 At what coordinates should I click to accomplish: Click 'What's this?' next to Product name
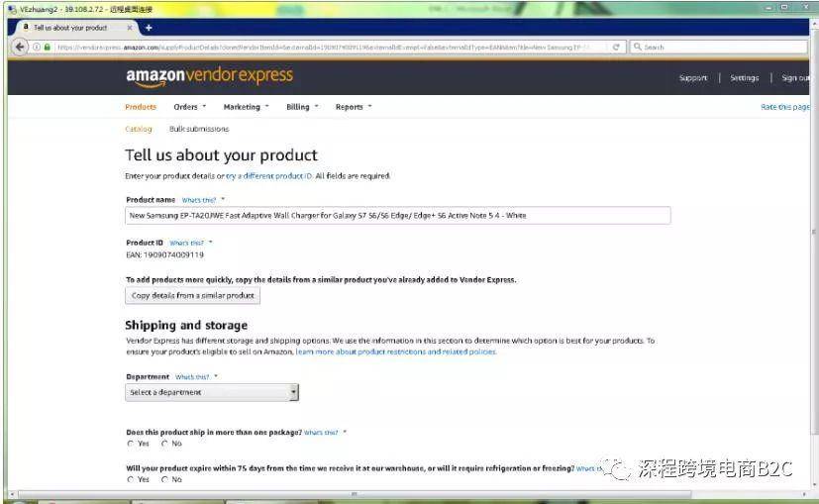coord(199,200)
